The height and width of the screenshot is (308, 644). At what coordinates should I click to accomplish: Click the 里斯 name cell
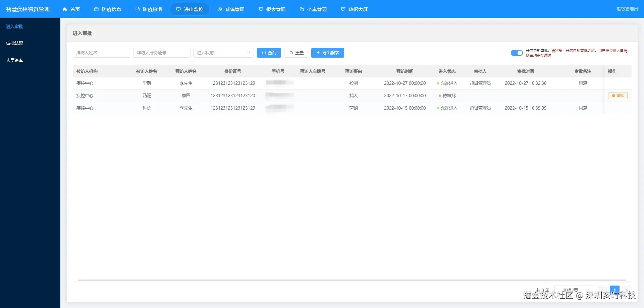[x=147, y=83]
